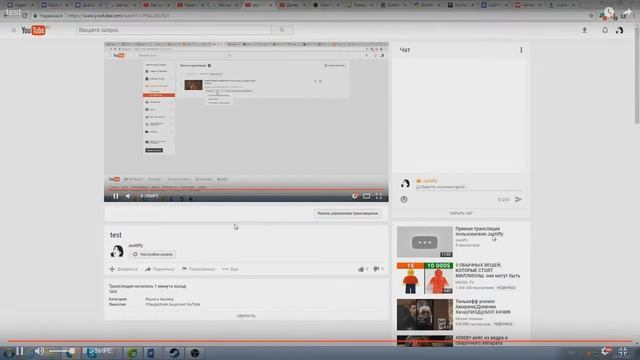Open the chat three-dot options menu
640x360 pixels.
pyautogui.click(x=521, y=50)
